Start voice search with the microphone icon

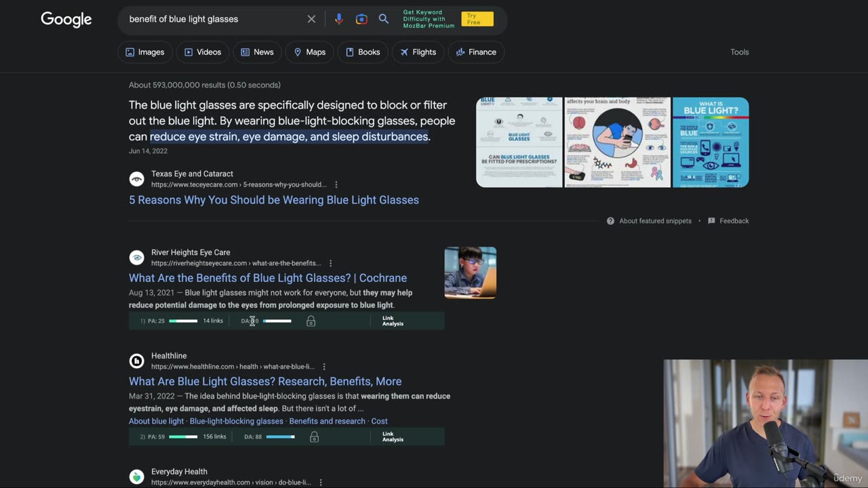point(338,19)
